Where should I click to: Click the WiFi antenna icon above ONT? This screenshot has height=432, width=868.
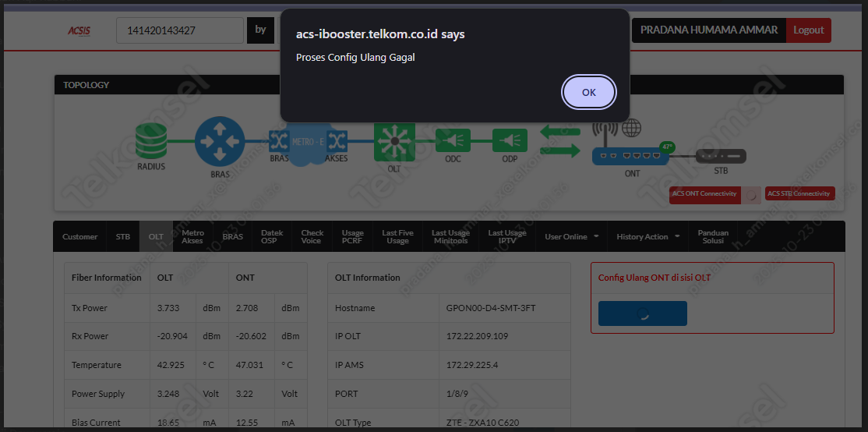(605, 132)
